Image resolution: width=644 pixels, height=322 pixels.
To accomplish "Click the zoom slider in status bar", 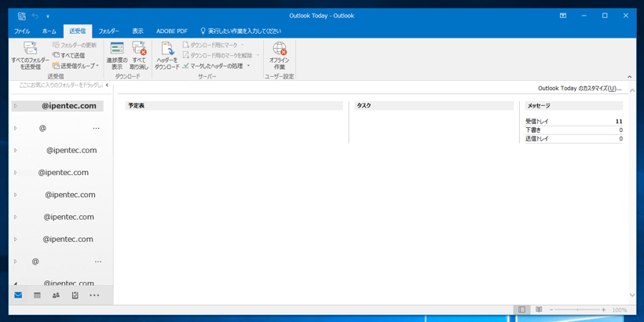I will [x=577, y=309].
